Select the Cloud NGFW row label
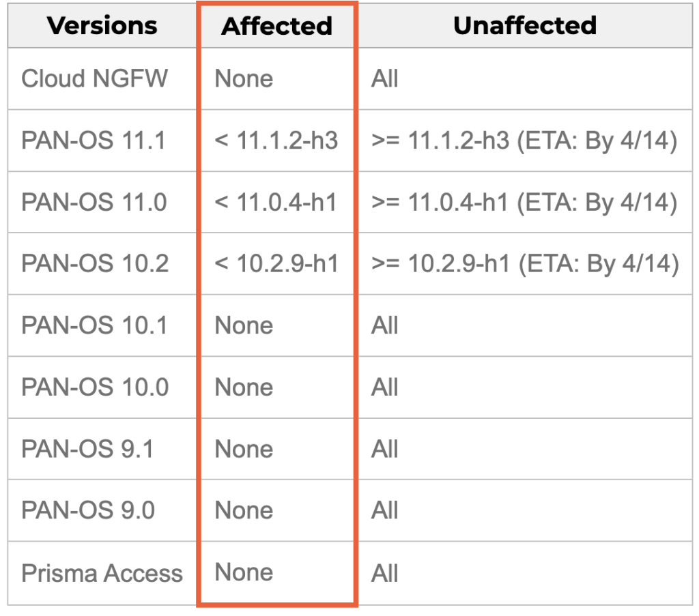This screenshot has width=699, height=616. (x=94, y=78)
